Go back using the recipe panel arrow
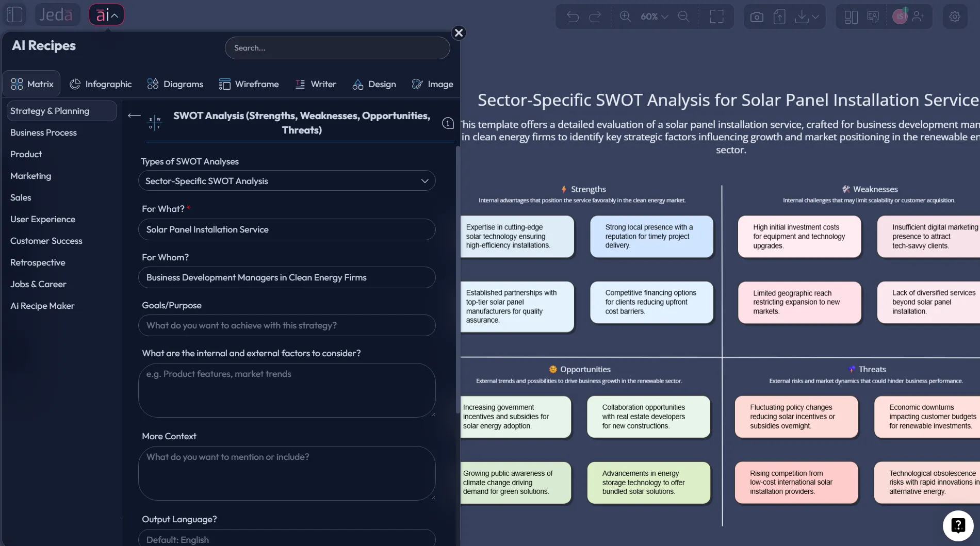 (x=133, y=115)
